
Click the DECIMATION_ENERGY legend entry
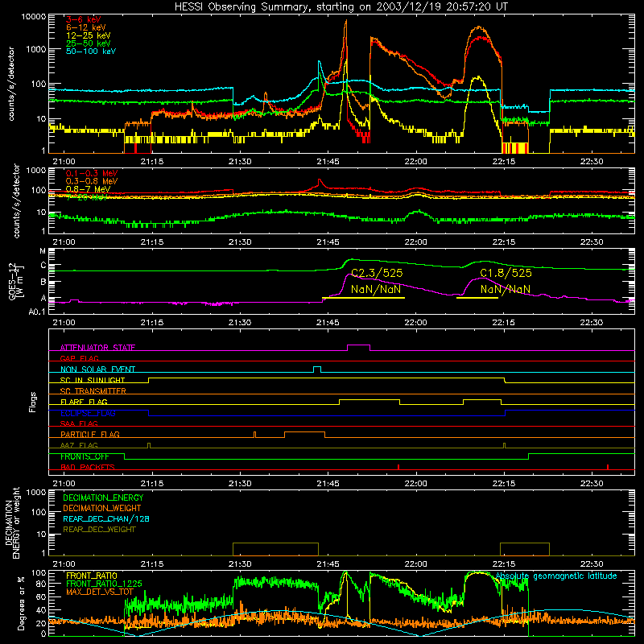point(103,497)
